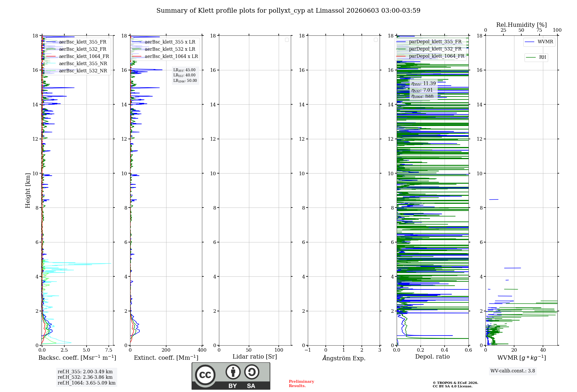Click the Lidar ratio [Sr] axis label

point(255,357)
